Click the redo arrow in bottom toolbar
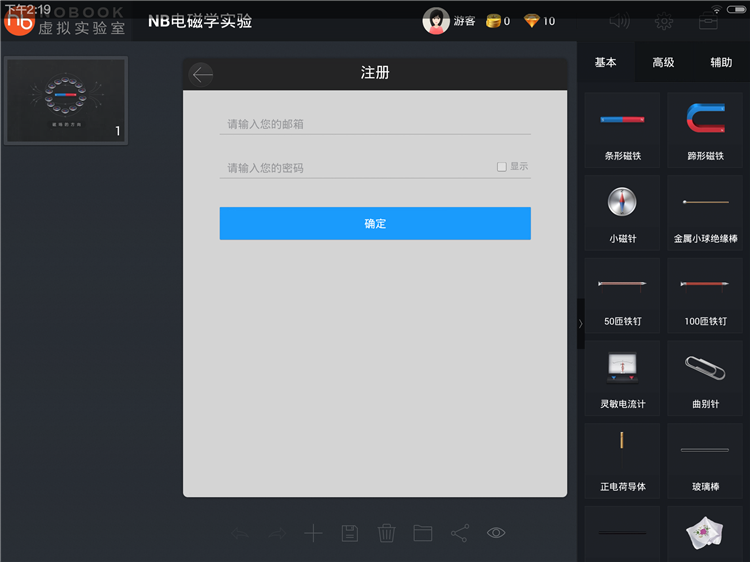This screenshot has height=562, width=750. pyautogui.click(x=276, y=533)
